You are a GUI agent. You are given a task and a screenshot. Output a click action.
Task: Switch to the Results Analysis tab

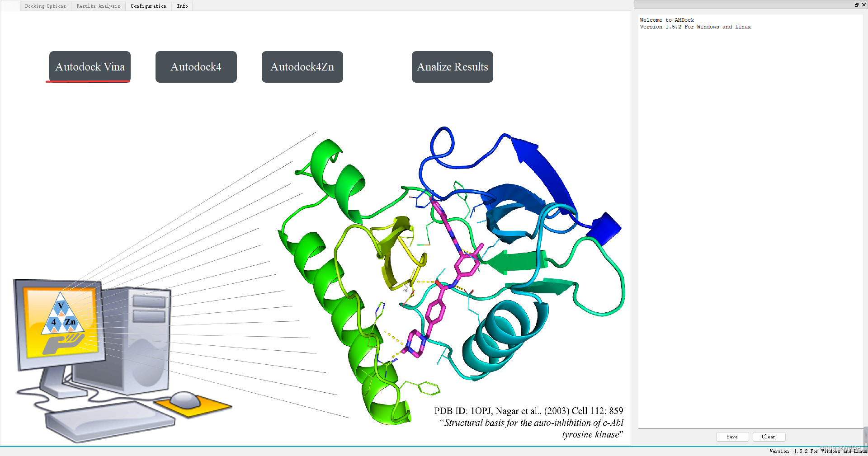(x=98, y=6)
